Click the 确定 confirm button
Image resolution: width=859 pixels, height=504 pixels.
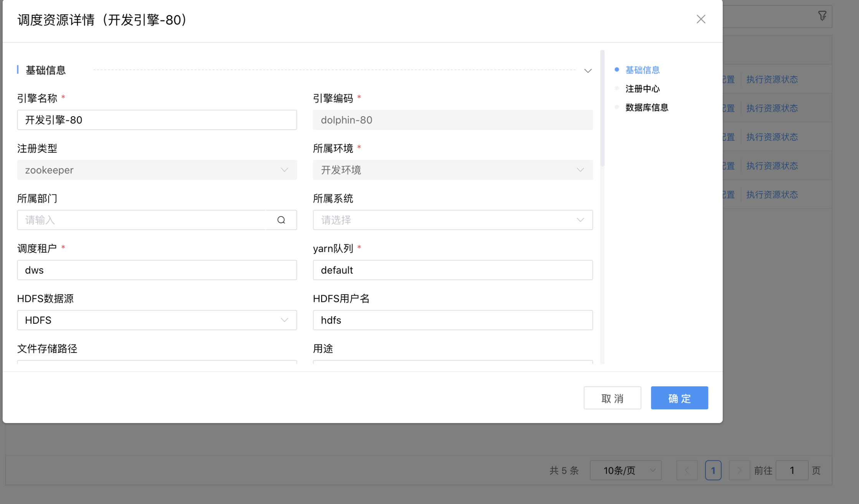tap(679, 398)
